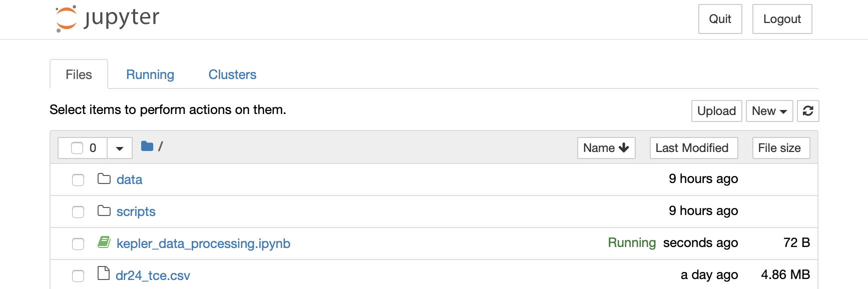
Task: Check the box next to data folder
Action: [x=78, y=180]
